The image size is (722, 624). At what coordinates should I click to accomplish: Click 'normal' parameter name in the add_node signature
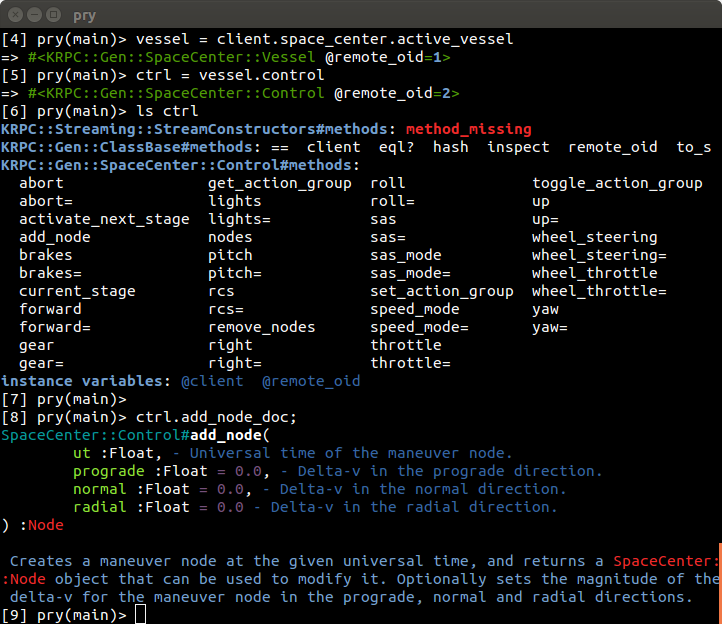[x=99, y=489]
